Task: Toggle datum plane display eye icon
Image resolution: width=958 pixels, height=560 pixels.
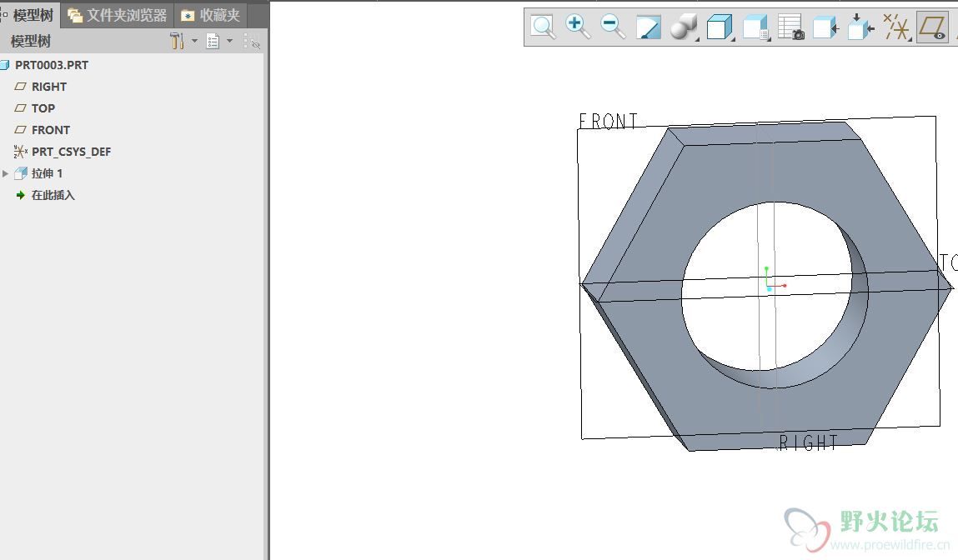Action: click(x=932, y=27)
